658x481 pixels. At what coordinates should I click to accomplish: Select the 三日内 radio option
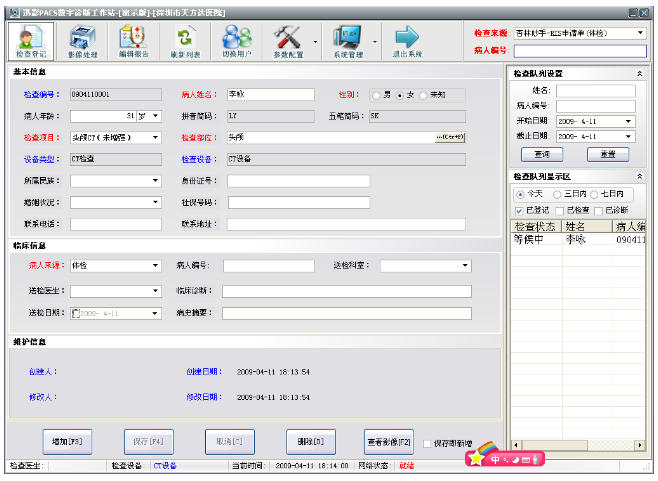pyautogui.click(x=557, y=194)
